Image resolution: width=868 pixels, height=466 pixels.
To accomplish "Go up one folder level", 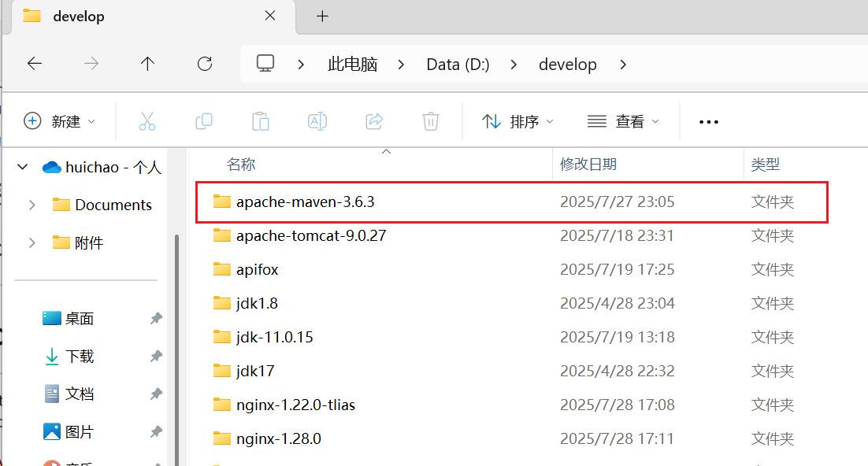I will (x=147, y=64).
